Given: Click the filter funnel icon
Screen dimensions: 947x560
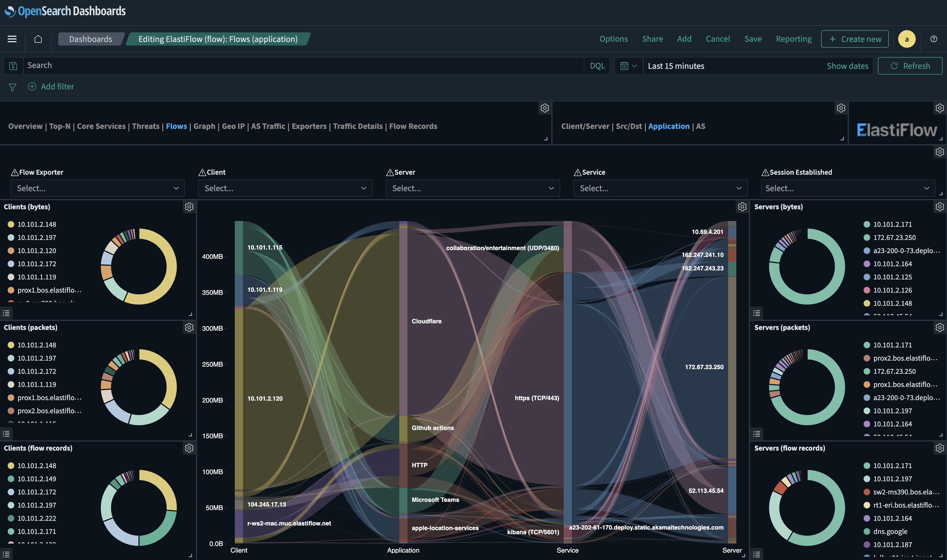Looking at the screenshot, I should (12, 87).
